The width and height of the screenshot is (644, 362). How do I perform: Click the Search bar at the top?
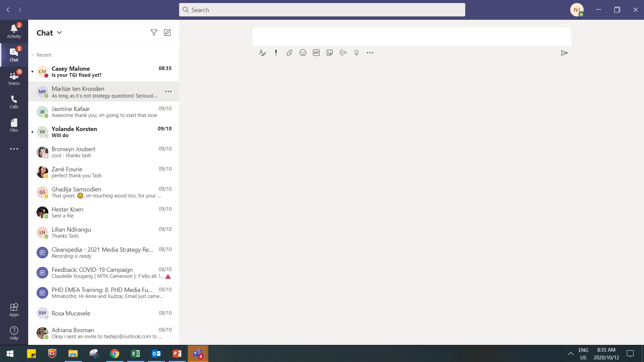[x=322, y=10]
